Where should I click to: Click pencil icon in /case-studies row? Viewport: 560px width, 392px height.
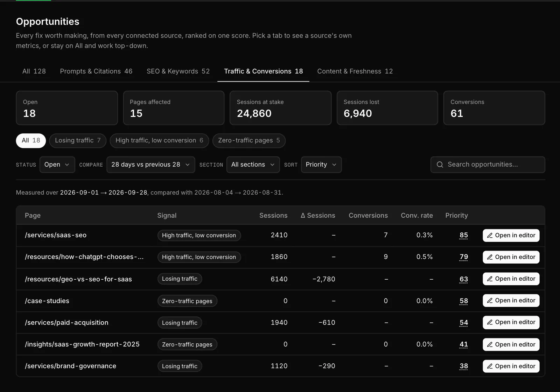click(490, 301)
